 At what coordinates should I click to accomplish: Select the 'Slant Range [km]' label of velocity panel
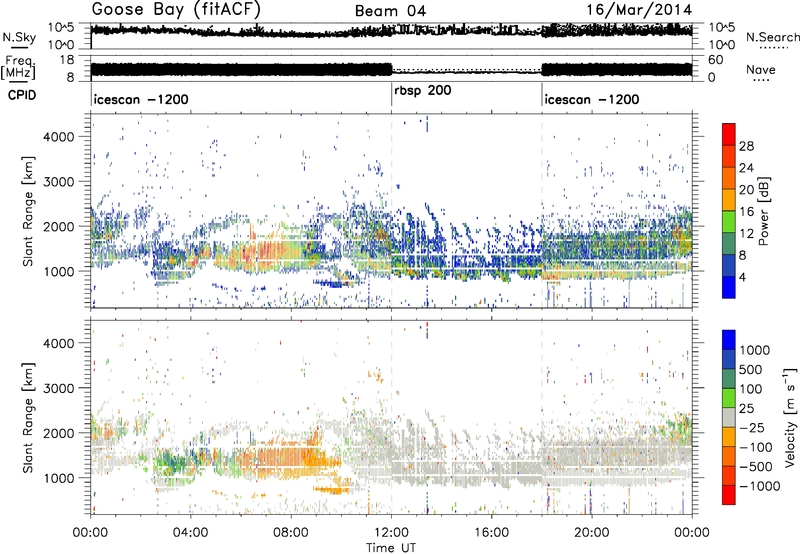pyautogui.click(x=28, y=417)
